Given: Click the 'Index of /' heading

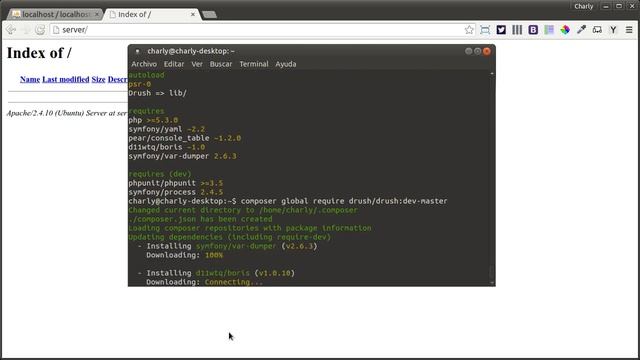Looking at the screenshot, I should tap(39, 53).
